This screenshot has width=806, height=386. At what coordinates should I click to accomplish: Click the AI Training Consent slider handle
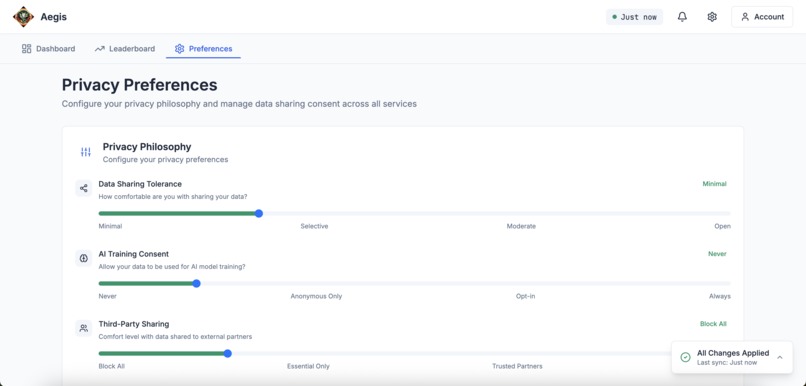click(196, 283)
